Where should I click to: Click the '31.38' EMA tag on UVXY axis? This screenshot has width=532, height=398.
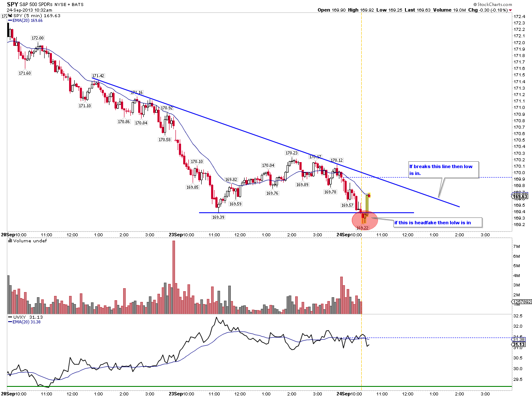(519, 339)
